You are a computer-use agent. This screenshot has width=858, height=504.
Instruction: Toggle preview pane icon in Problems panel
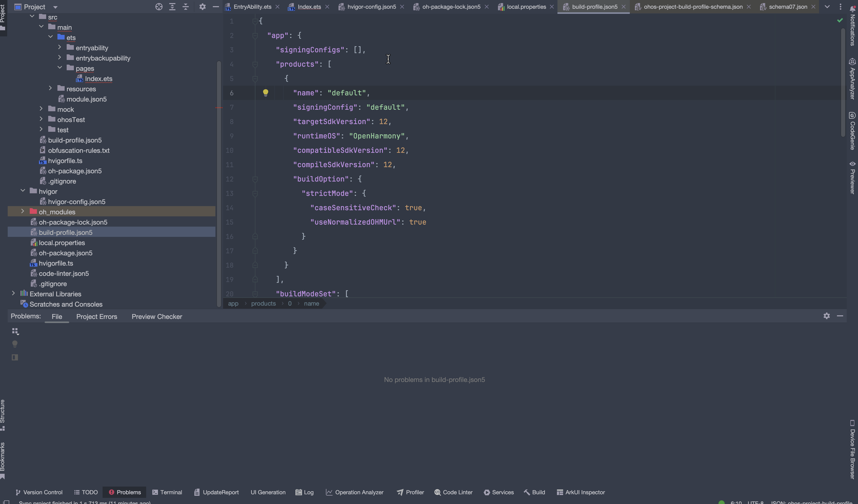(15, 357)
